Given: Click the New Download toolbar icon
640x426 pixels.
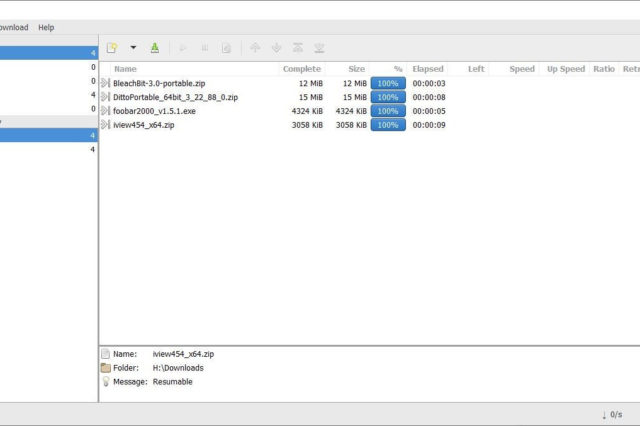Looking at the screenshot, I should [x=112, y=48].
